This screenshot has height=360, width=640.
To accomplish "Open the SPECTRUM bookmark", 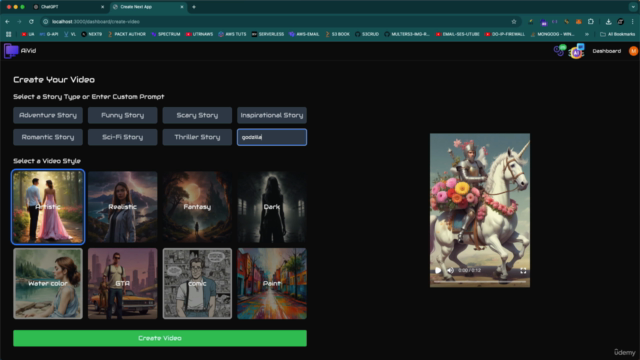I will point(166,34).
